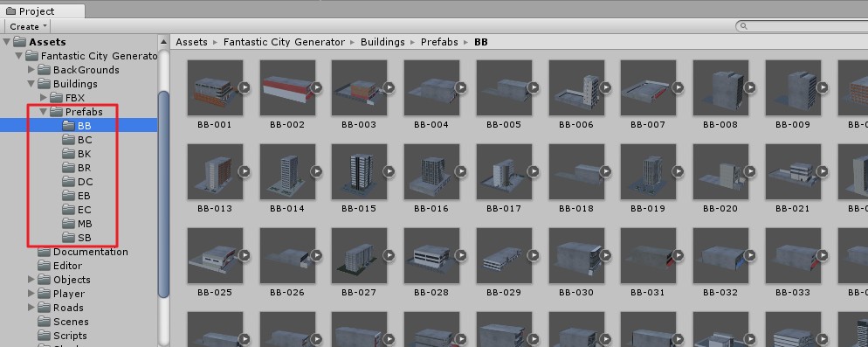Expand BB-029 prefab with its arrow button
The width and height of the screenshot is (868, 347).
(x=534, y=255)
